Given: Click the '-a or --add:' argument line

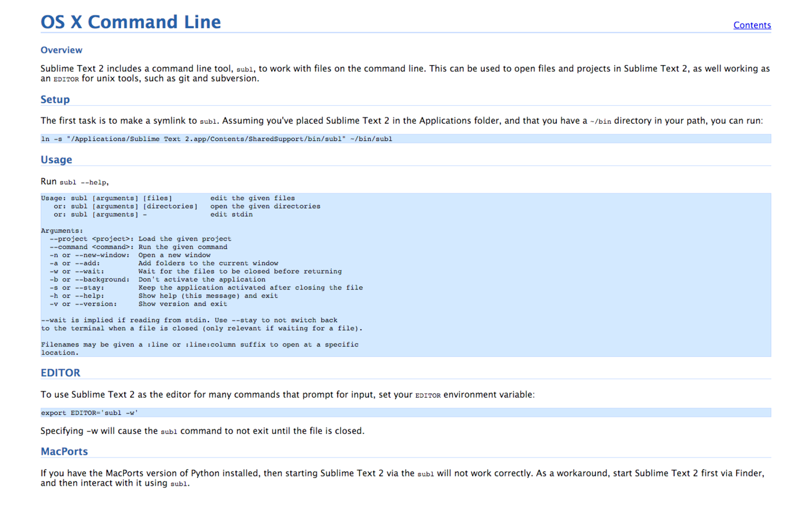Looking at the screenshot, I should [x=164, y=263].
